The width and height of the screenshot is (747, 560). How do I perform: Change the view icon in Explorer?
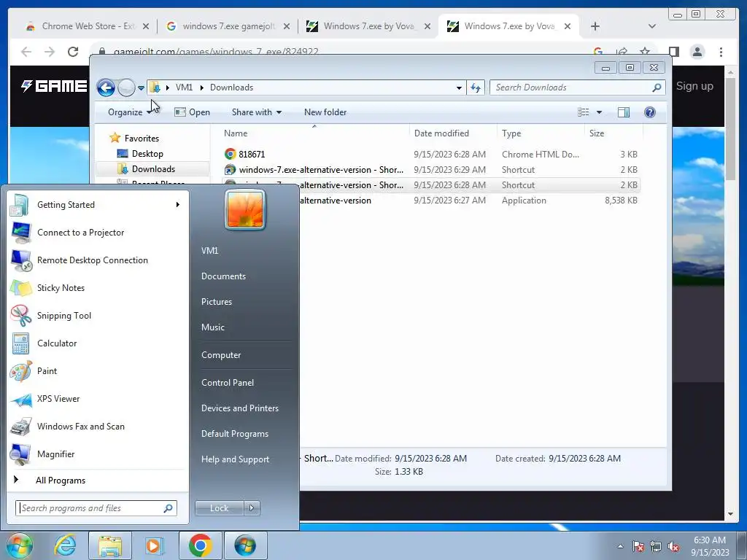(x=584, y=112)
